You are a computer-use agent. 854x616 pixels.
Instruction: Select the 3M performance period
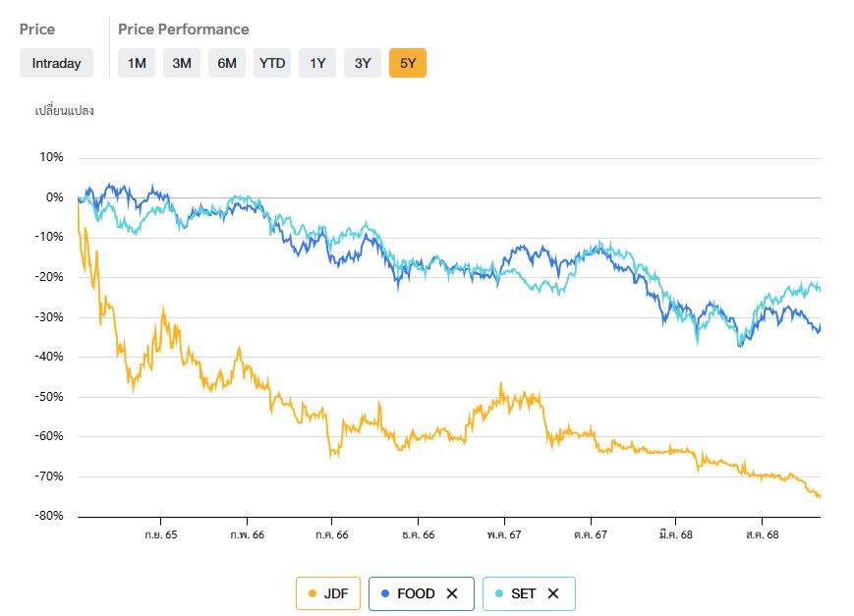click(x=182, y=63)
